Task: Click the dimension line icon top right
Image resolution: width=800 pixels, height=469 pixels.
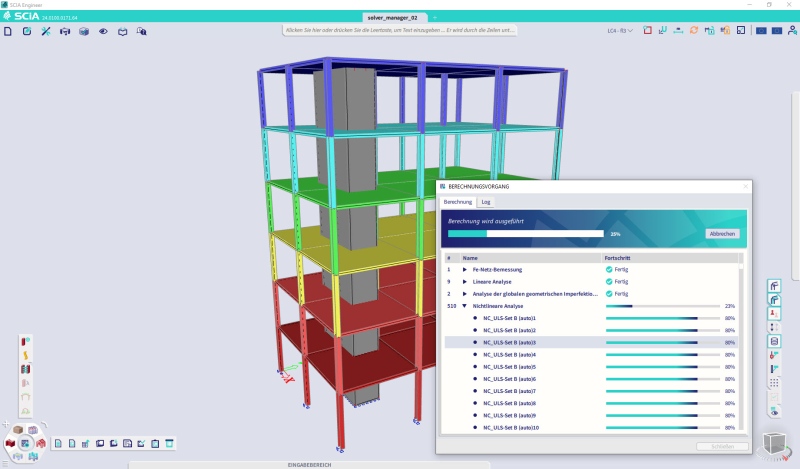Action: 678,31
